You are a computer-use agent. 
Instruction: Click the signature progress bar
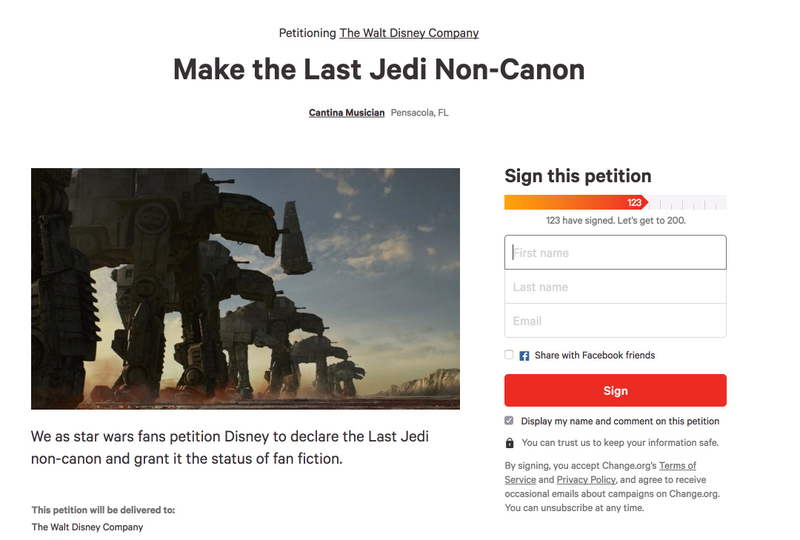(615, 203)
